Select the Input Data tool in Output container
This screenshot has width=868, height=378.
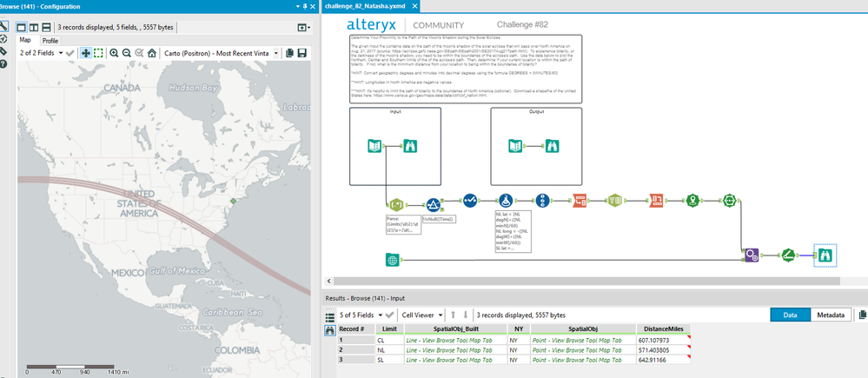tap(516, 146)
